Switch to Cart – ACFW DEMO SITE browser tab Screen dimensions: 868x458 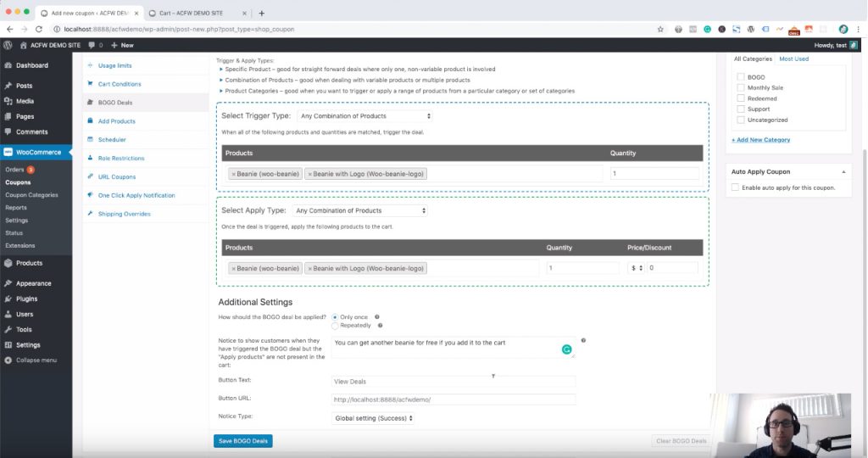point(197,13)
